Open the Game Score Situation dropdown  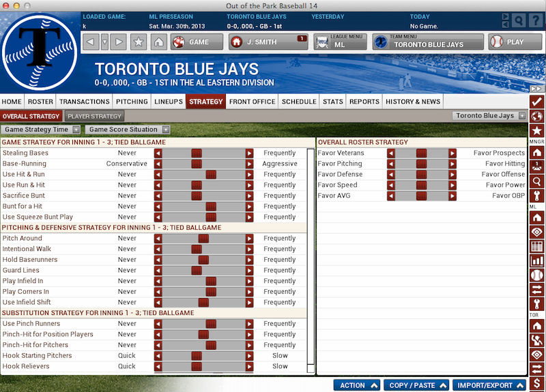[128, 130]
